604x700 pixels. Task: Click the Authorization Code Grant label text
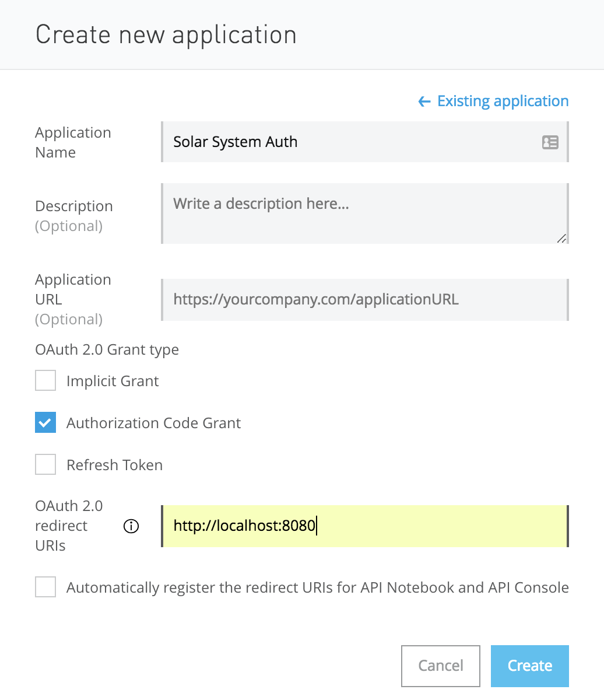153,423
